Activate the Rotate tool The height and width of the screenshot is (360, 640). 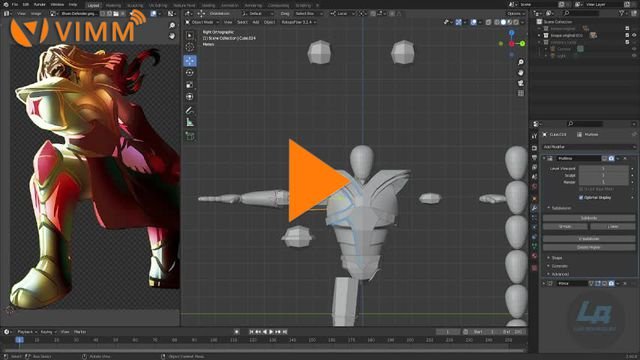coord(190,73)
